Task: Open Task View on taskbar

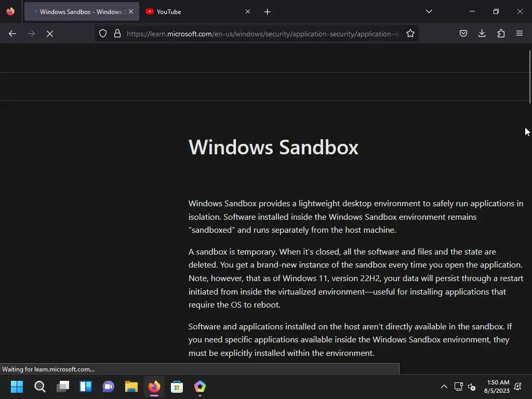Action: (x=63, y=387)
